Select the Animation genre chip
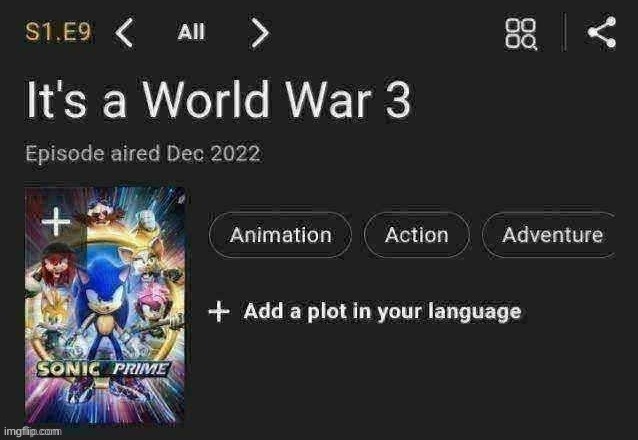Screen dimensions: 638x440 (280, 235)
